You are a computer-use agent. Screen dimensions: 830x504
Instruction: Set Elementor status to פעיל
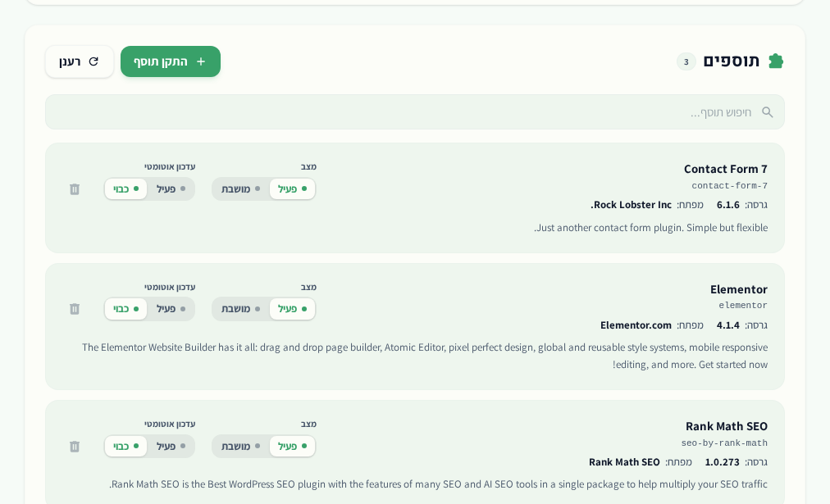click(292, 309)
